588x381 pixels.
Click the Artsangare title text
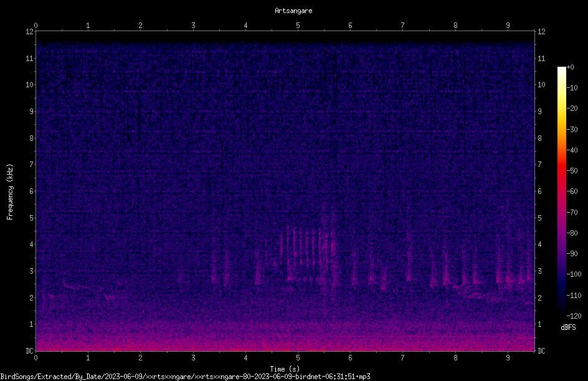[x=293, y=11]
